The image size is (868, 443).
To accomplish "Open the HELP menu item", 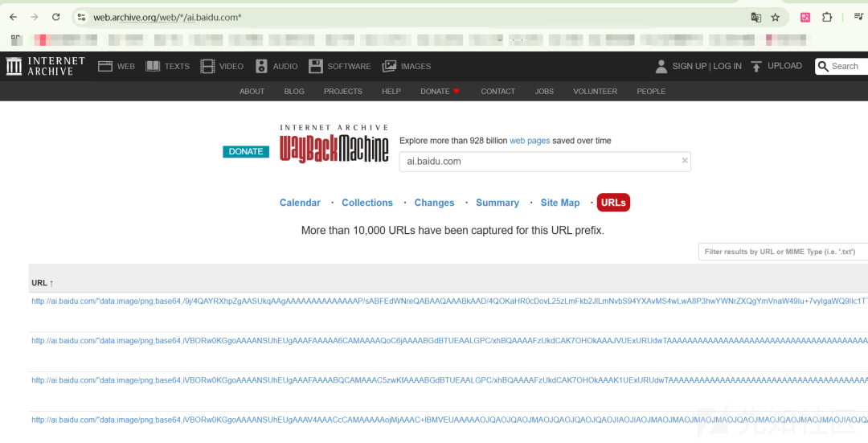I will coord(391,92).
